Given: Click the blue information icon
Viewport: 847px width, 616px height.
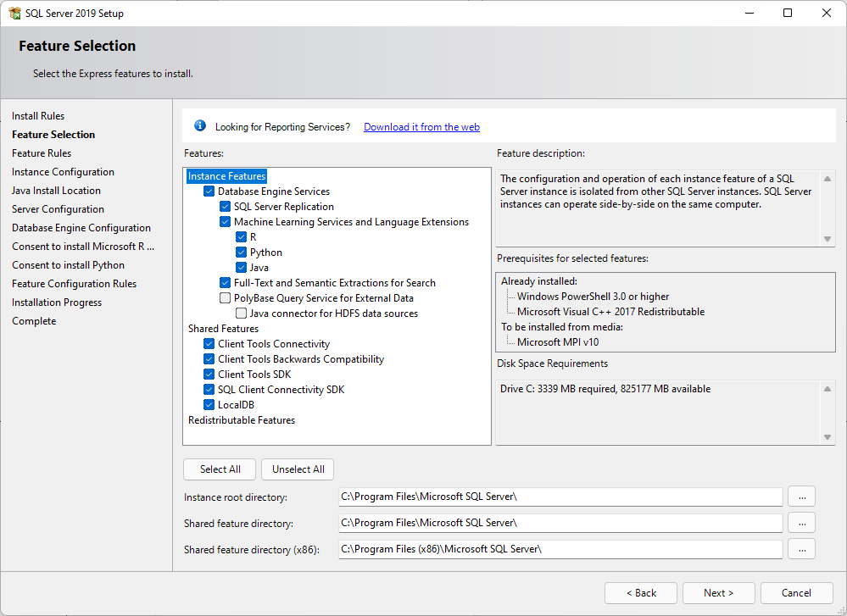Looking at the screenshot, I should pyautogui.click(x=200, y=125).
